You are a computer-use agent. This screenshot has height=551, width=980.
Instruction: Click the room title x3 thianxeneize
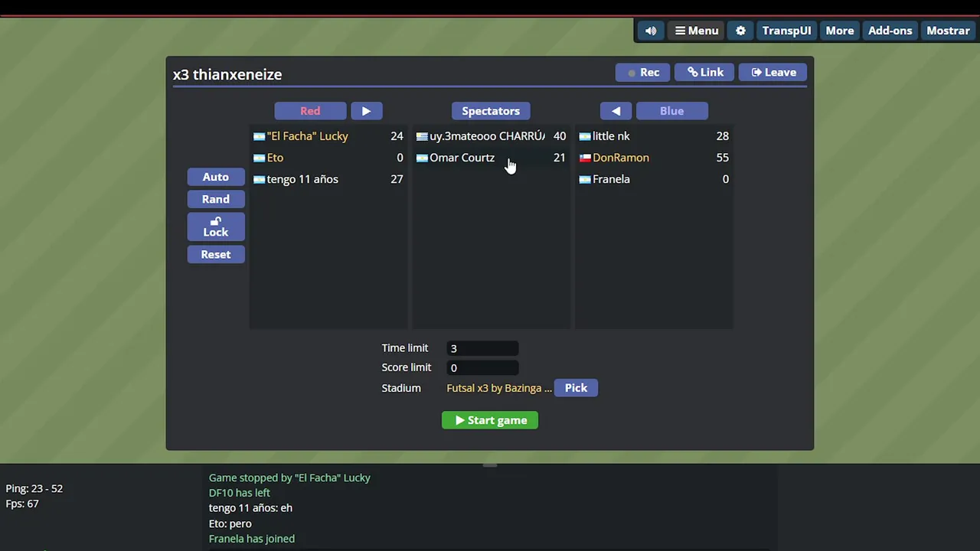[x=227, y=74]
